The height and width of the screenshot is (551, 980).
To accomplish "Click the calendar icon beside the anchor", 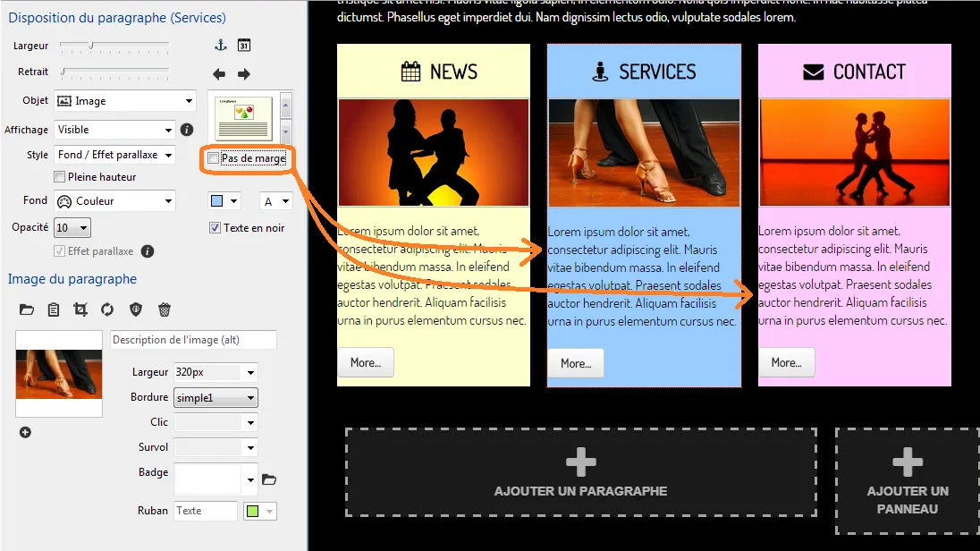I will pyautogui.click(x=244, y=45).
